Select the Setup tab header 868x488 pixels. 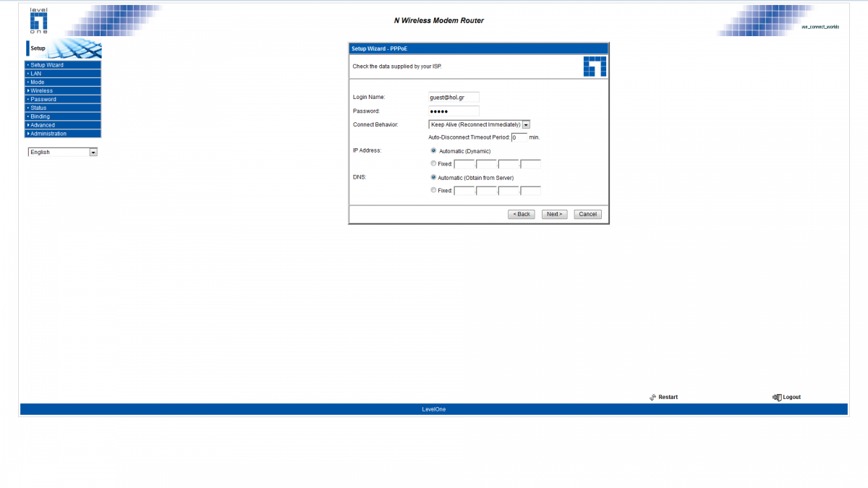(64, 48)
